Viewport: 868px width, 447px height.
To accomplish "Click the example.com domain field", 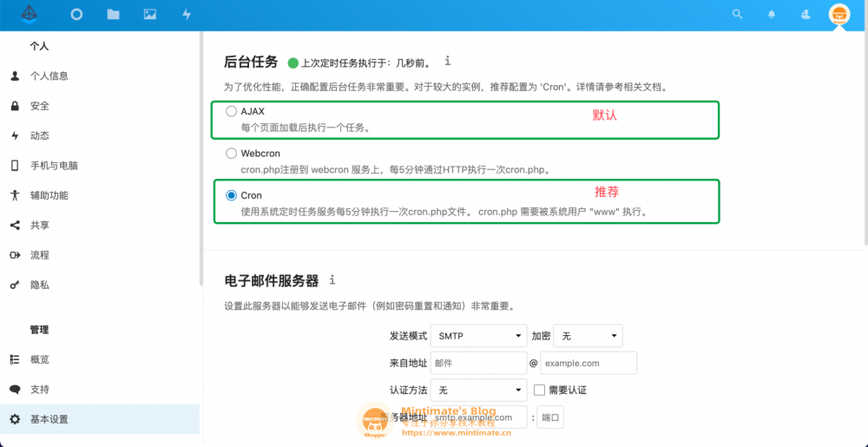I will [589, 363].
